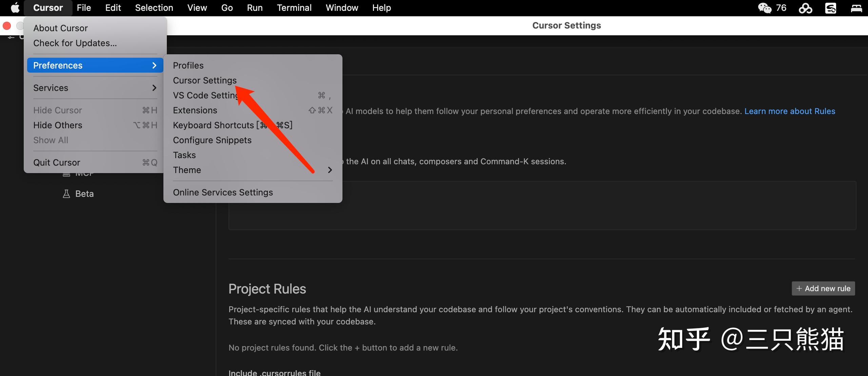Open Online Services Settings
This screenshot has height=376, width=868.
coord(253,192)
